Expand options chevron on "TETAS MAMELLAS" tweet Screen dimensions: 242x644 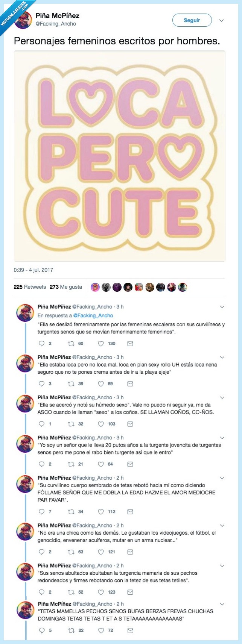(x=222, y=604)
